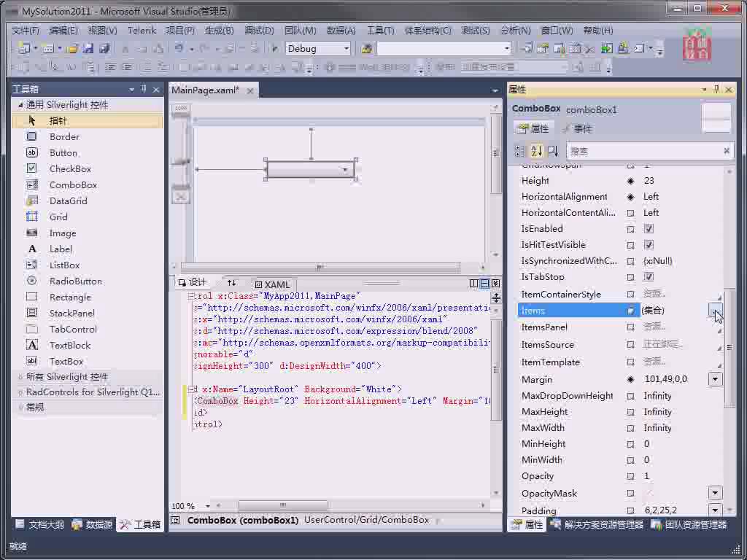The width and height of the screenshot is (747, 560).
Task: Collapse the split pane icon
Action: point(495,284)
